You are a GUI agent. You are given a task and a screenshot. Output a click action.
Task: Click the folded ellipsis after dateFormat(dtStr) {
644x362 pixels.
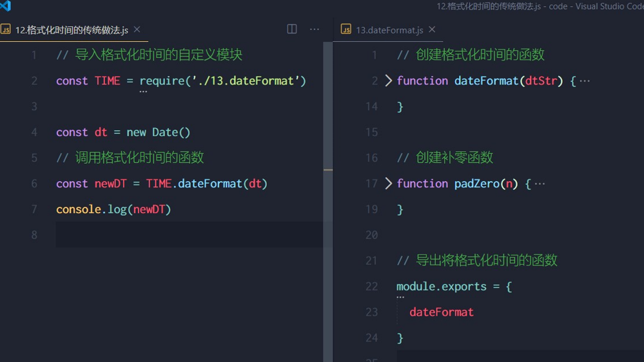585,81
